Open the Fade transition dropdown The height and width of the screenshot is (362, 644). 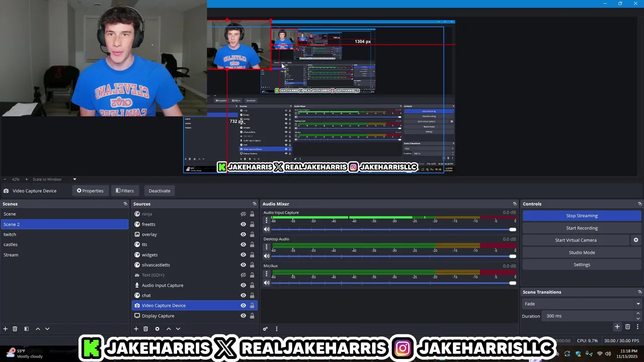582,304
